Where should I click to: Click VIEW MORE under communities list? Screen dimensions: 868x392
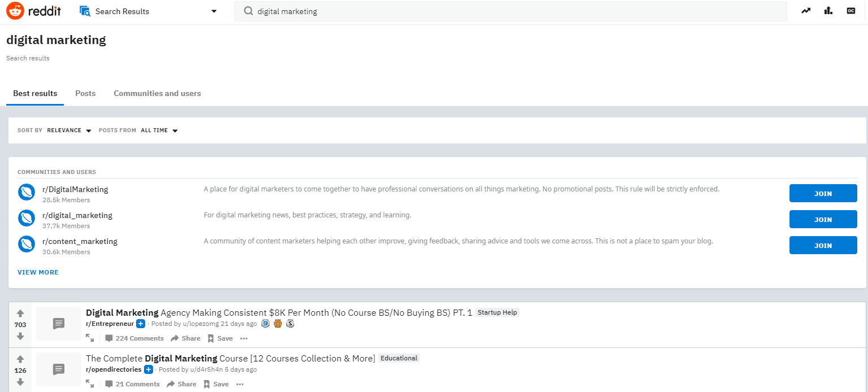(x=38, y=272)
